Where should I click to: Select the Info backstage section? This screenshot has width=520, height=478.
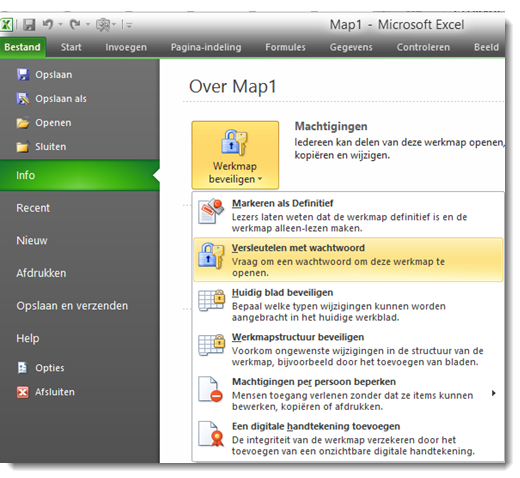[x=80, y=175]
